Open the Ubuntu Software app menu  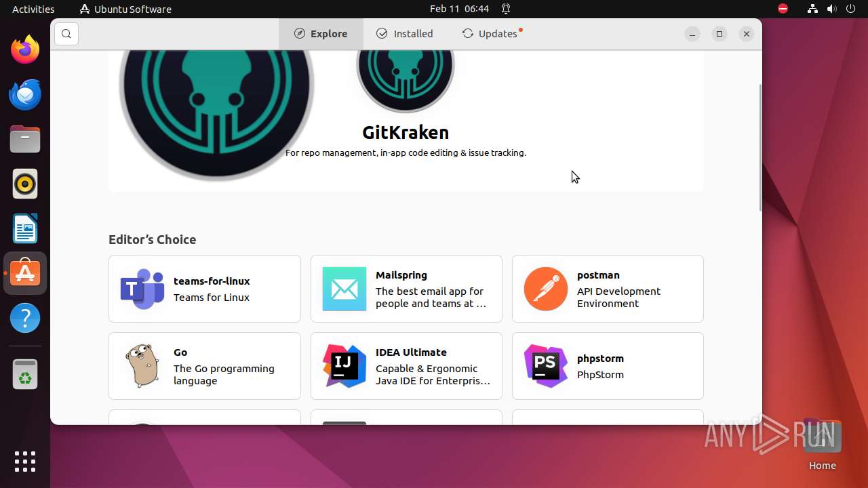tap(125, 9)
